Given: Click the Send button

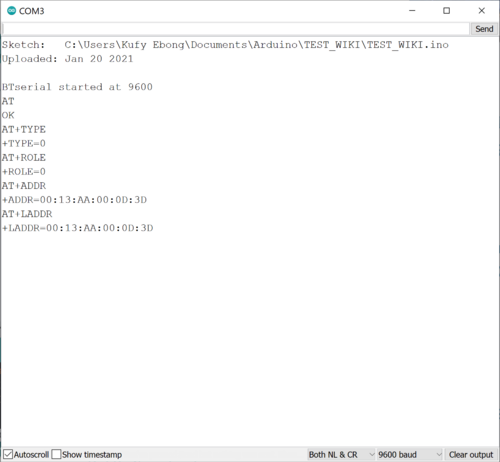Looking at the screenshot, I should [x=484, y=29].
